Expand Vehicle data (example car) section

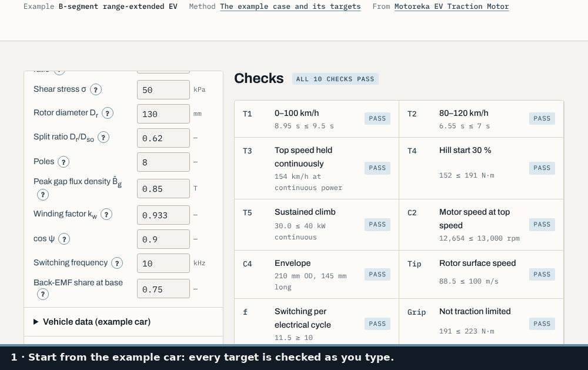coord(123,322)
